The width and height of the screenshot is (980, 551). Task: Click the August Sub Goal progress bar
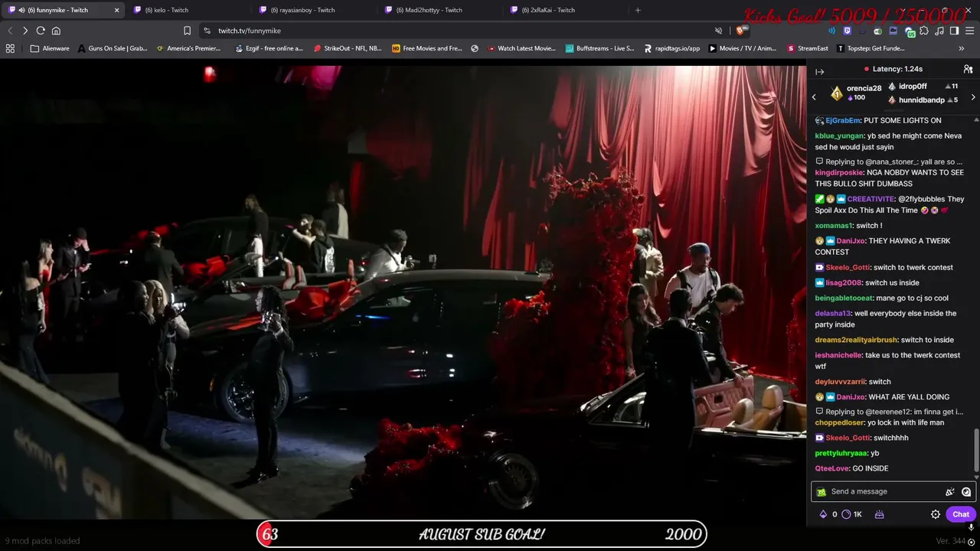click(481, 534)
